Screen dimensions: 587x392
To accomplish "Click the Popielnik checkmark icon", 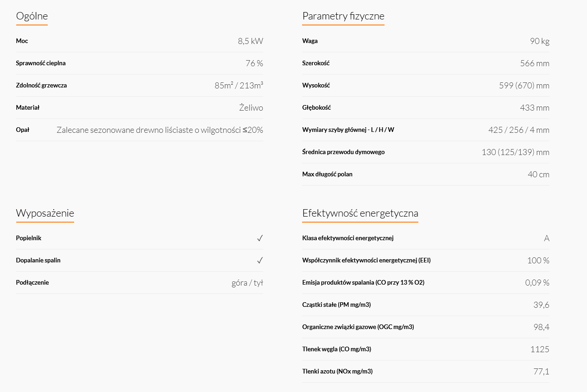I will click(x=260, y=238).
